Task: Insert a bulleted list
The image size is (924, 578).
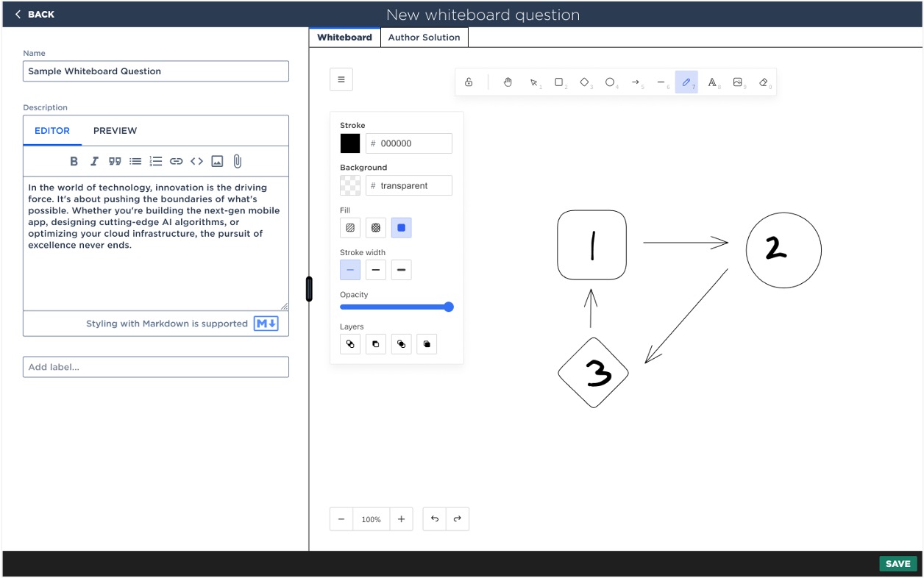Action: (135, 161)
